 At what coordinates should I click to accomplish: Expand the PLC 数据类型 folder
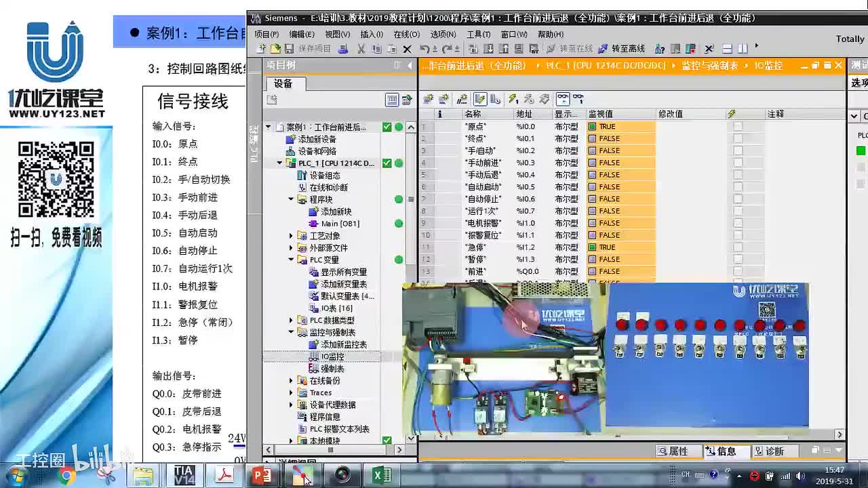292,321
